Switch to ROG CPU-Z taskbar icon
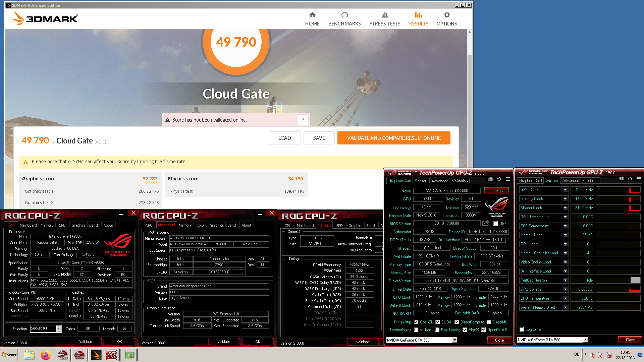Screen dimensions: 644x362 click(112, 355)
